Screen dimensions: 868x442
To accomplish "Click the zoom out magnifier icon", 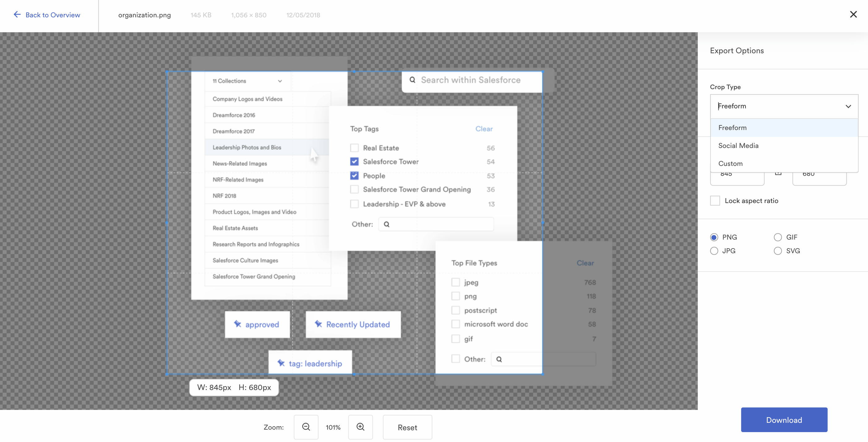I will (306, 427).
